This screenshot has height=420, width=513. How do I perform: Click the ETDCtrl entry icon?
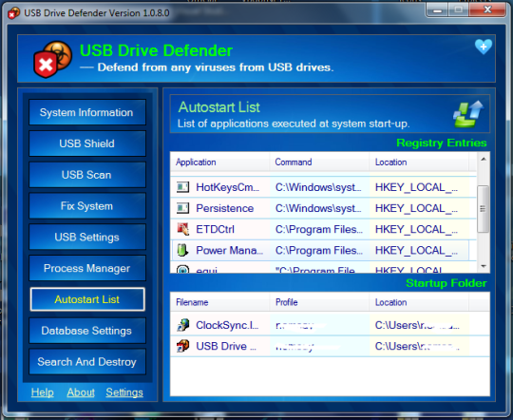coord(182,229)
